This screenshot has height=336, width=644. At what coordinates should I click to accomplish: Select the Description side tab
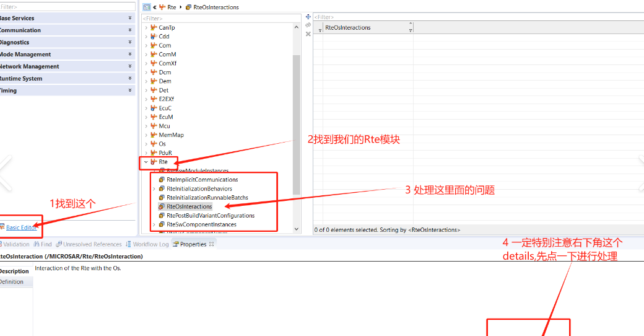[x=14, y=271]
